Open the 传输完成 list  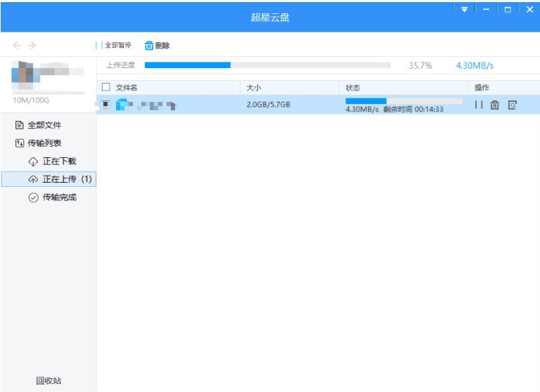pos(52,197)
